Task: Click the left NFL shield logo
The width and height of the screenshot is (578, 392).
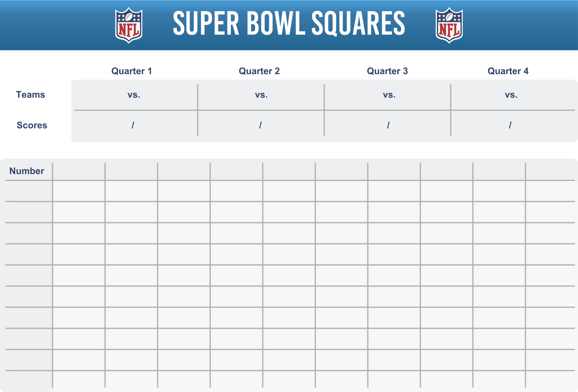Action: click(x=129, y=25)
